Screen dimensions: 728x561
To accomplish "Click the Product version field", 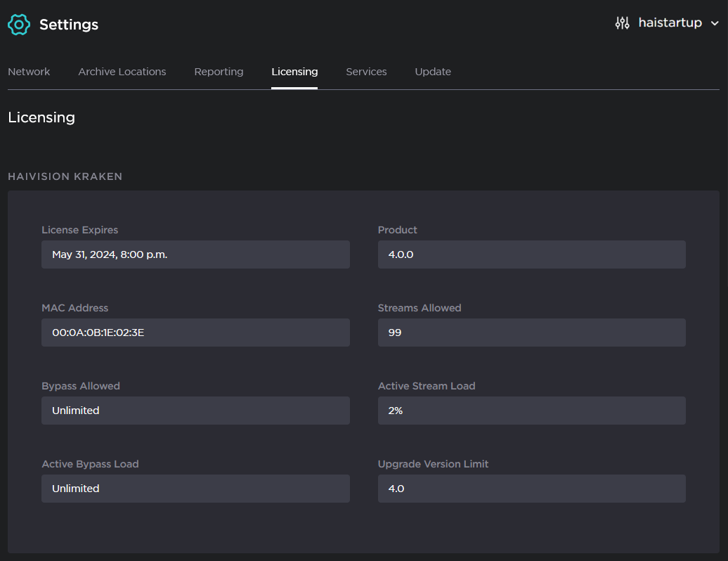I will click(x=531, y=254).
